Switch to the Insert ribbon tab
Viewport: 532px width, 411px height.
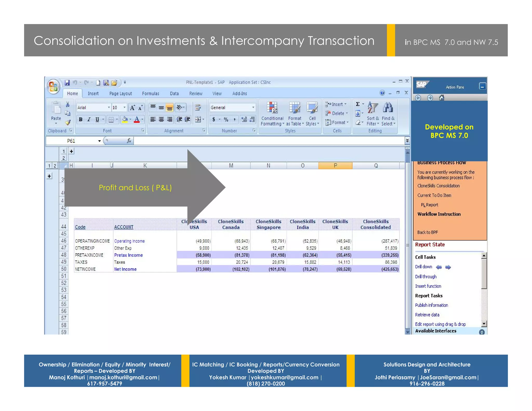pos(93,94)
